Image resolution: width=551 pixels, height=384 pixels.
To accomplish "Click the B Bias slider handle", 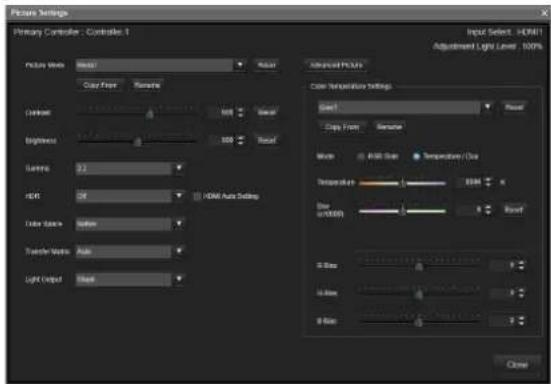I will (x=419, y=321).
